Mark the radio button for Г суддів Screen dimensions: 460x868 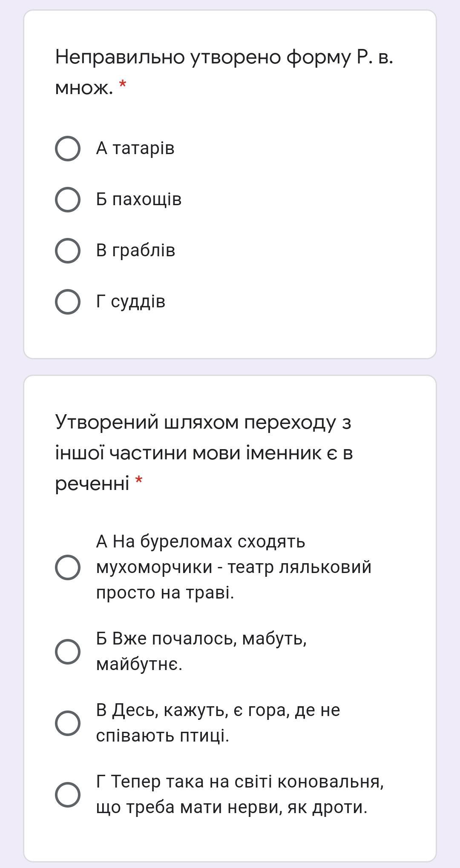(68, 302)
